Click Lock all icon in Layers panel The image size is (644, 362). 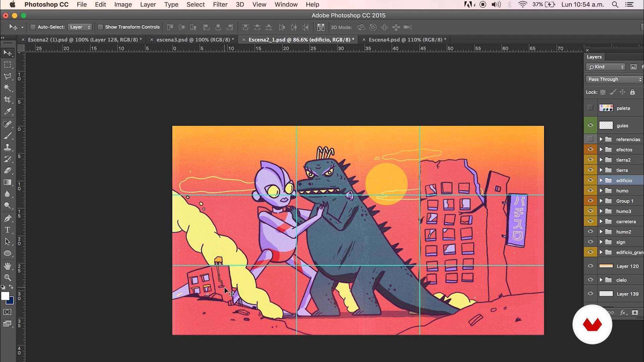[x=632, y=92]
